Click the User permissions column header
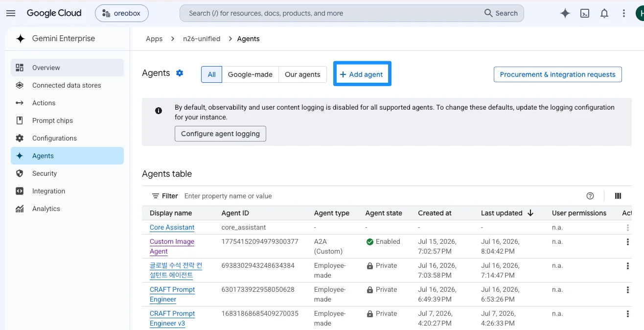The width and height of the screenshot is (644, 330). [x=579, y=213]
